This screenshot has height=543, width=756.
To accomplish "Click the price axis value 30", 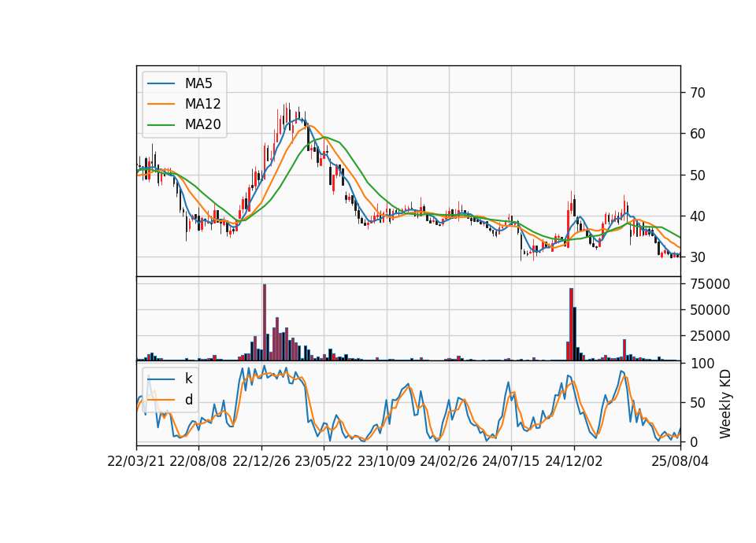I will (697, 257).
